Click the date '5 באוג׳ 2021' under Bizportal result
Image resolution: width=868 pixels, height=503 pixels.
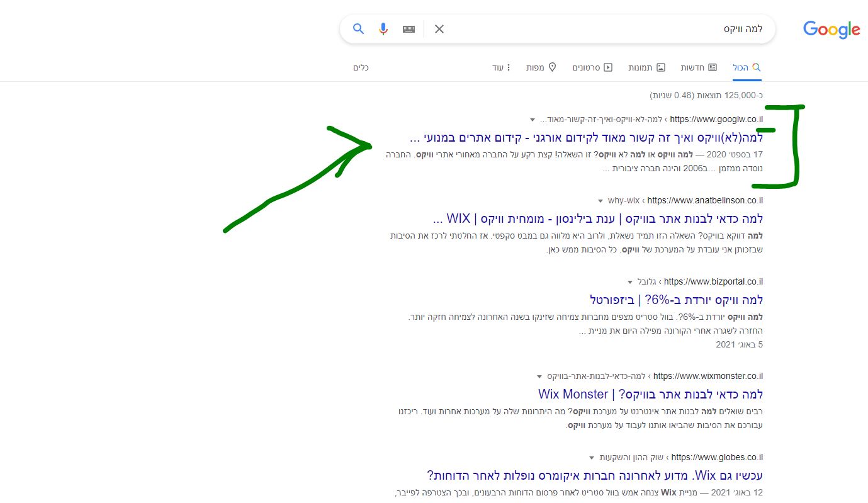pyautogui.click(x=739, y=344)
